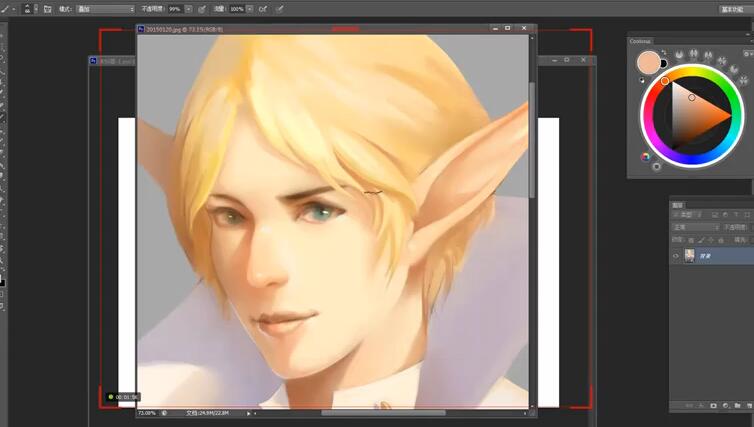
Task: Click the orange hue handle on color ring
Action: click(x=665, y=81)
